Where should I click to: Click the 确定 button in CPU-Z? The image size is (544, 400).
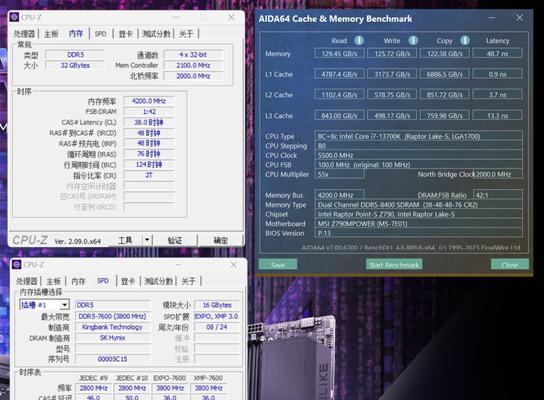pyautogui.click(x=220, y=240)
